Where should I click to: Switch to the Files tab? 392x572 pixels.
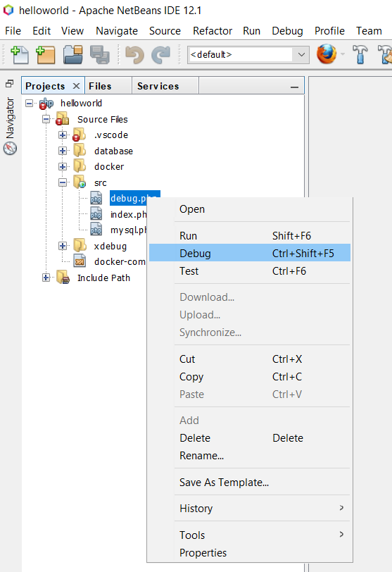pyautogui.click(x=100, y=86)
